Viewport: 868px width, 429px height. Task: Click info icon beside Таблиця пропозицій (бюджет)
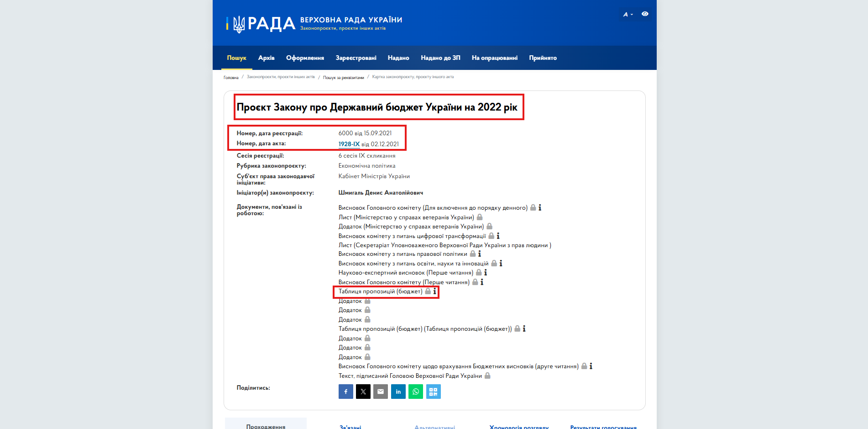(434, 291)
